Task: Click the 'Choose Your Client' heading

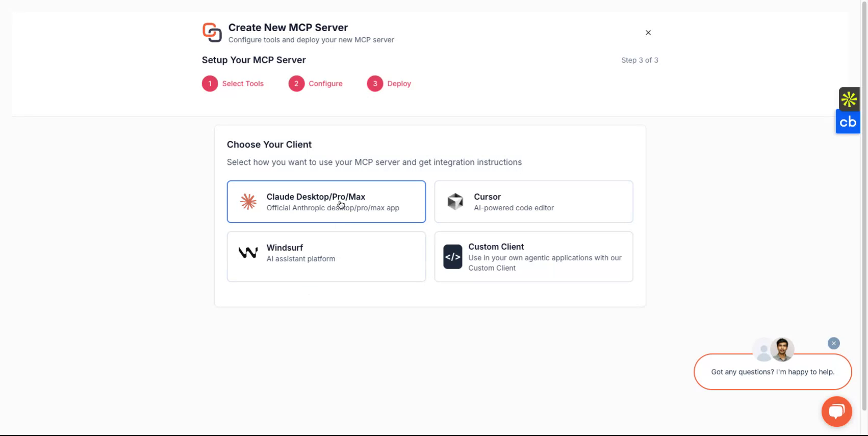Action: tap(269, 144)
